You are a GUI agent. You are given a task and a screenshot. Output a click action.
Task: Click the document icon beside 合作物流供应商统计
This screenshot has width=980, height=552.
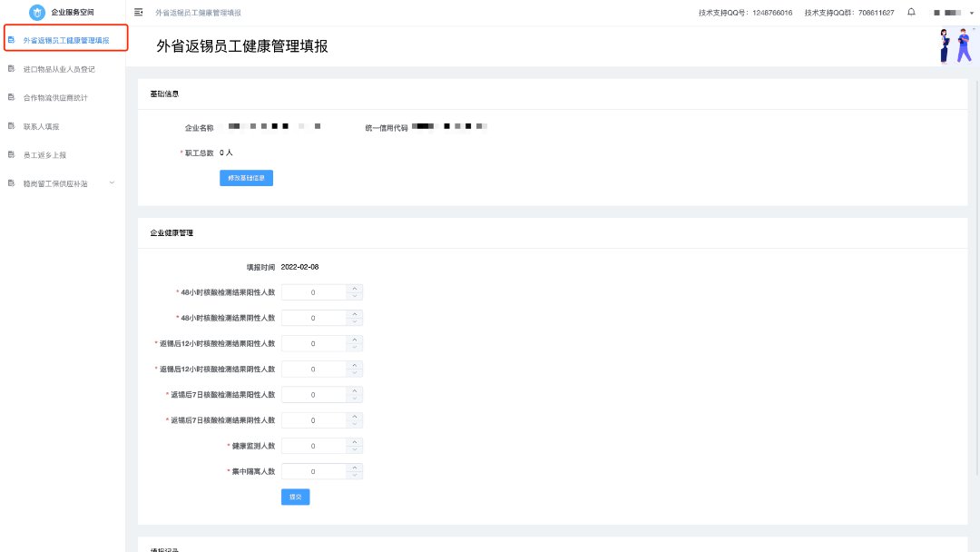[x=11, y=97]
